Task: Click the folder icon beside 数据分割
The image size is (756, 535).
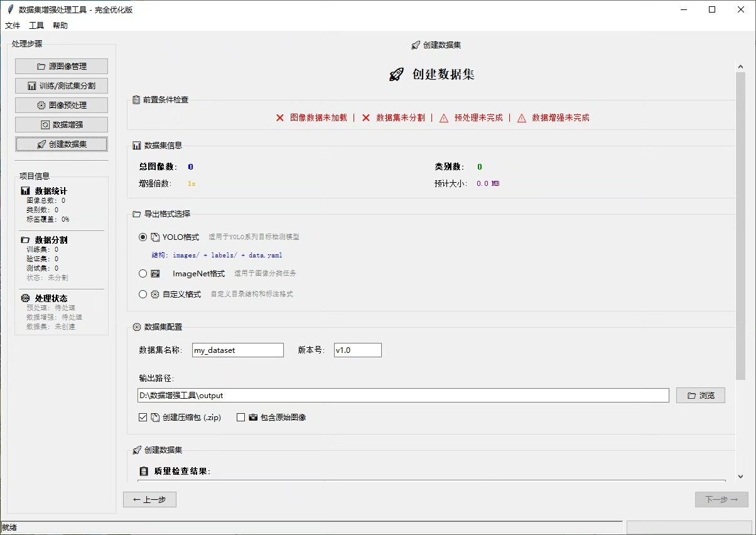Action: coord(25,240)
